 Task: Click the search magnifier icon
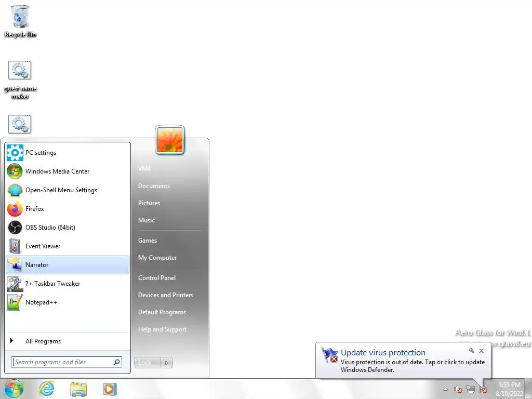(x=116, y=362)
